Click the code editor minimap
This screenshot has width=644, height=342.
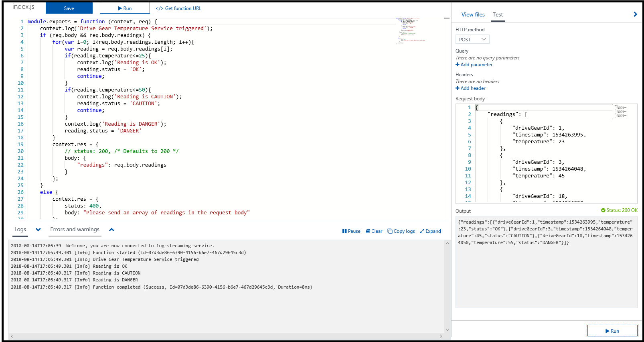pos(410,30)
